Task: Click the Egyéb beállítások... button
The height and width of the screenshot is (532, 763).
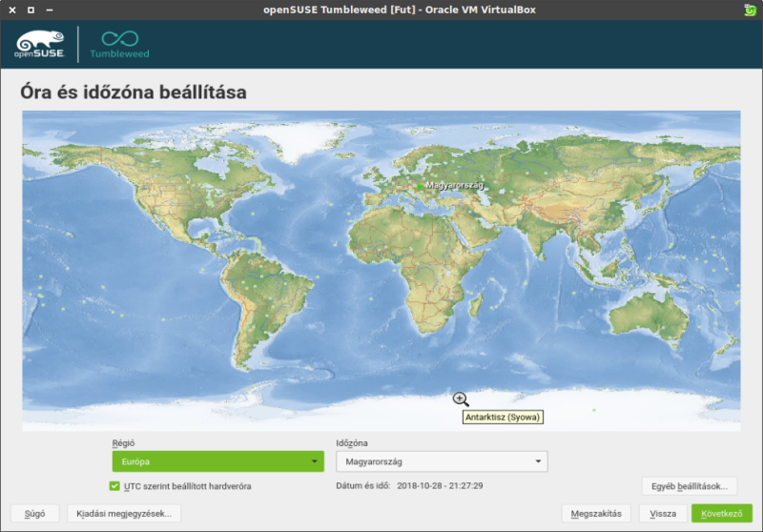Action: coord(690,486)
